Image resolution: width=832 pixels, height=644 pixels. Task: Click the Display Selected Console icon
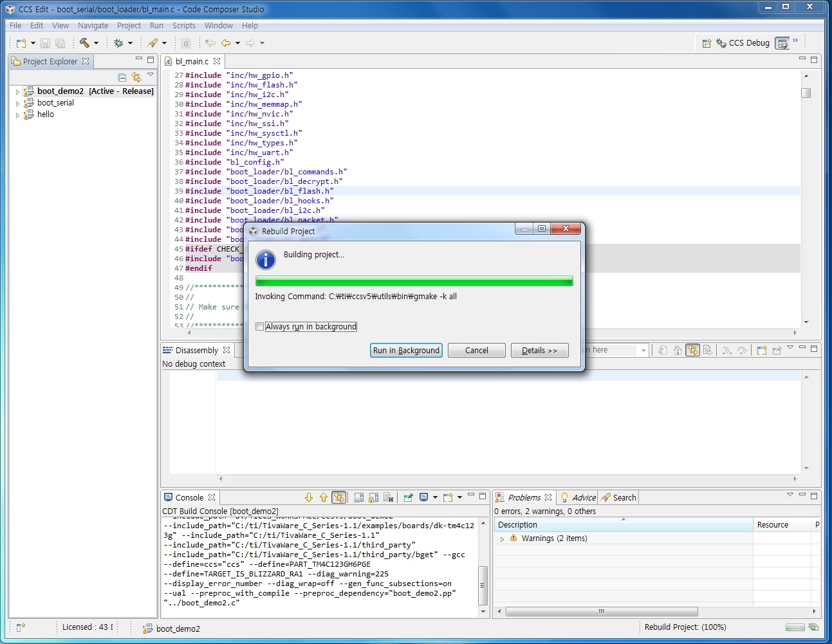[423, 497]
